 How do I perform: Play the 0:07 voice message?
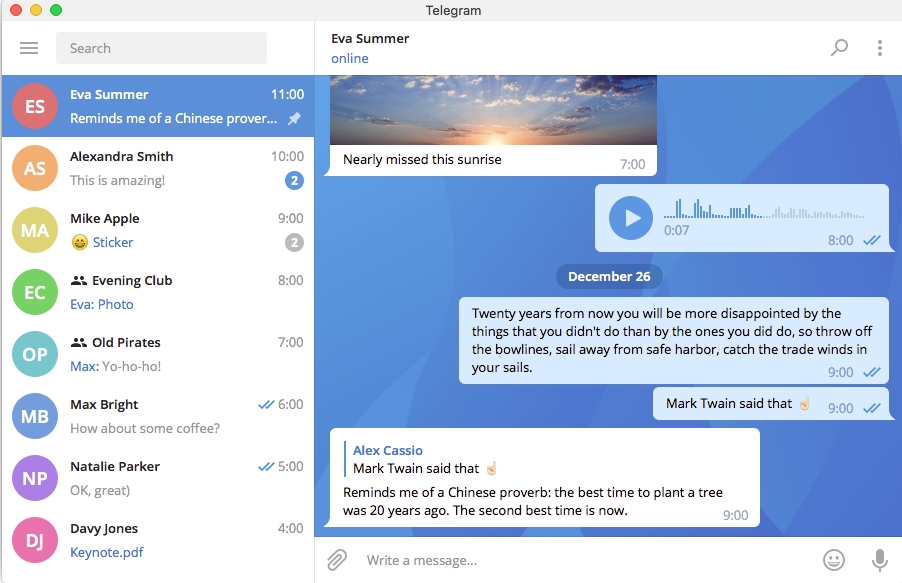pyautogui.click(x=630, y=218)
